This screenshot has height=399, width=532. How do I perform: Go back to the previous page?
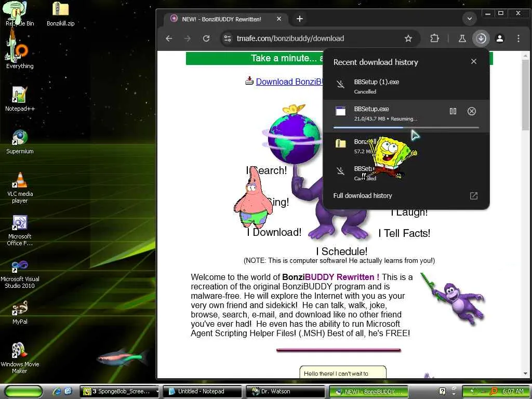pos(169,38)
